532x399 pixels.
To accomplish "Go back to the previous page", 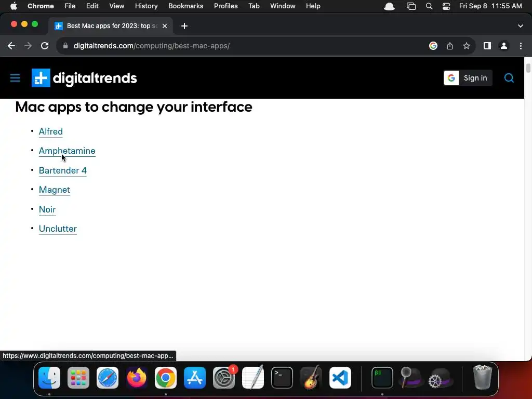I will click(11, 46).
